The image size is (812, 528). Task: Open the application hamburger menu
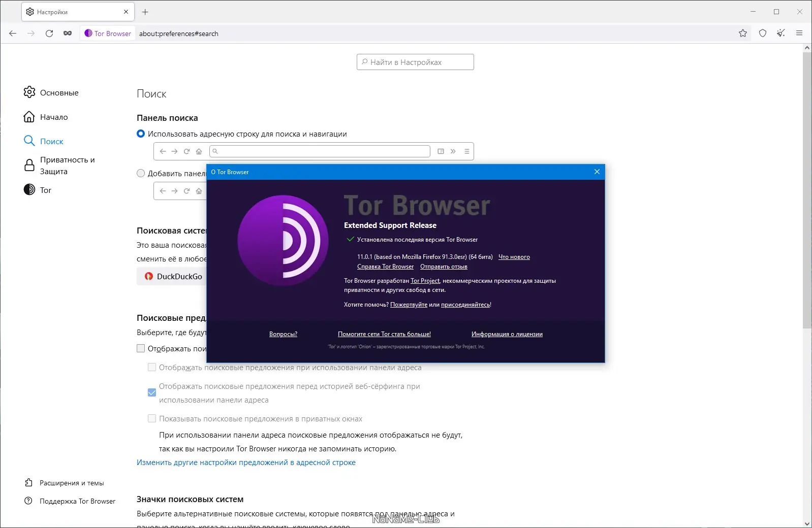click(x=799, y=34)
